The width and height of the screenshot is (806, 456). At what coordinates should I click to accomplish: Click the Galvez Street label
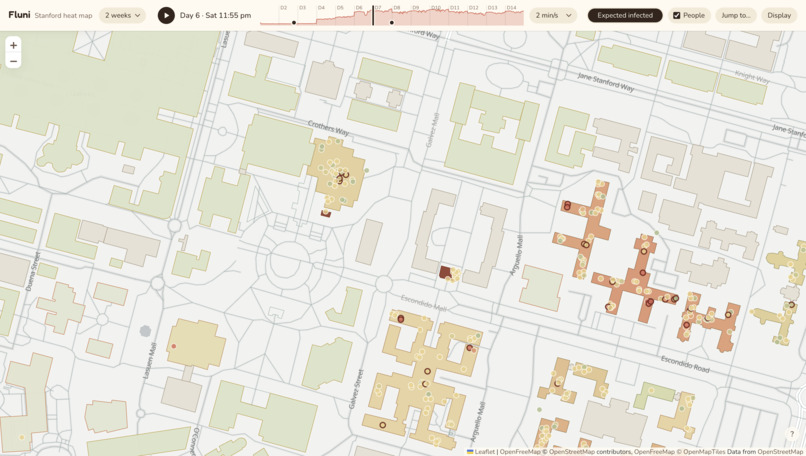pyautogui.click(x=356, y=389)
